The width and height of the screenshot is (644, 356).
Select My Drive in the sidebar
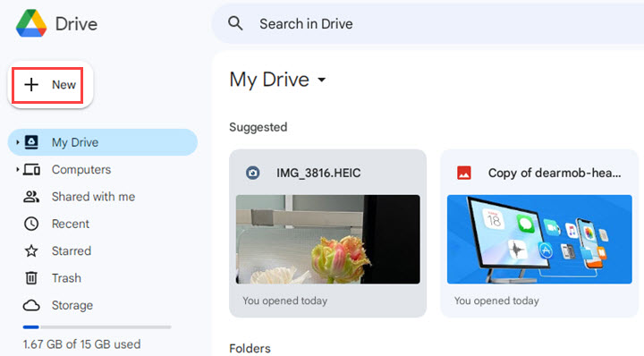pos(103,142)
